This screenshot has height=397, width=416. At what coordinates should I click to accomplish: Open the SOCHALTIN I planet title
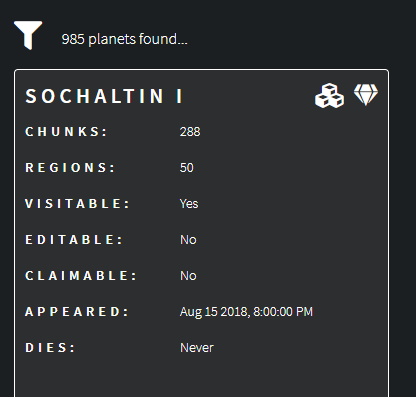104,96
